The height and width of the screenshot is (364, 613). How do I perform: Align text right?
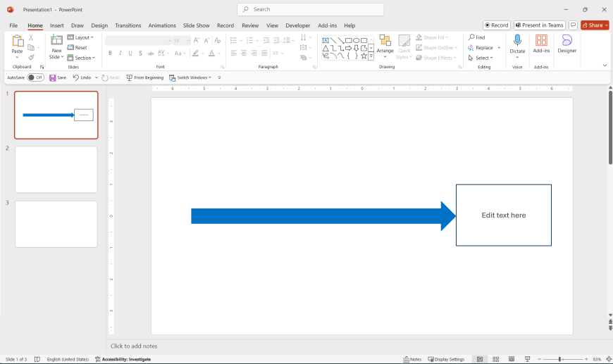tap(254, 53)
